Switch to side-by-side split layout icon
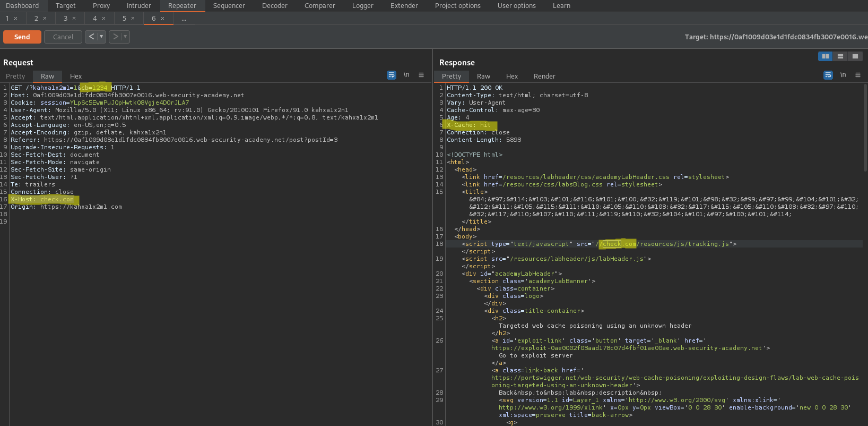The image size is (868, 426). point(826,56)
